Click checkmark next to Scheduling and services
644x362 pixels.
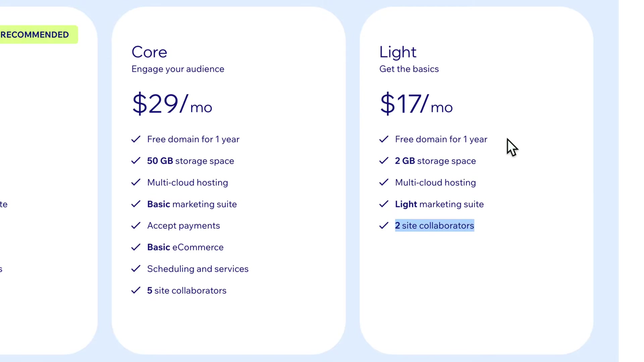click(x=136, y=269)
